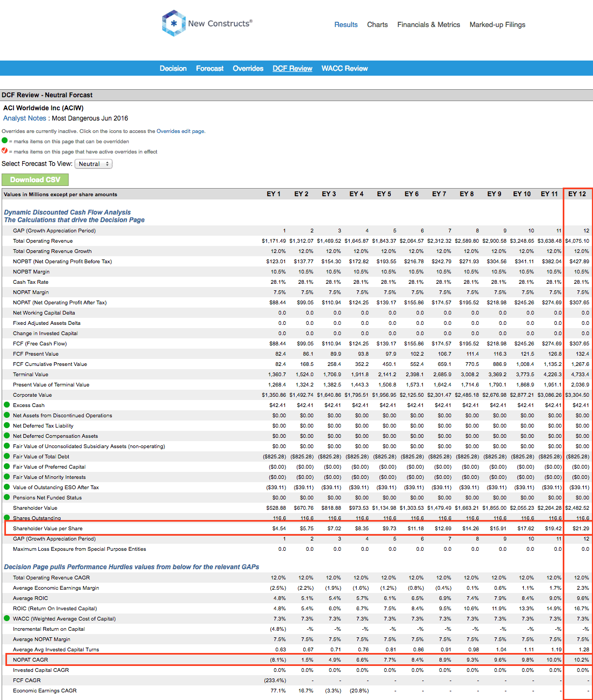Click override icon for Unconsolidated Subsidiary Assets

(x=7, y=446)
